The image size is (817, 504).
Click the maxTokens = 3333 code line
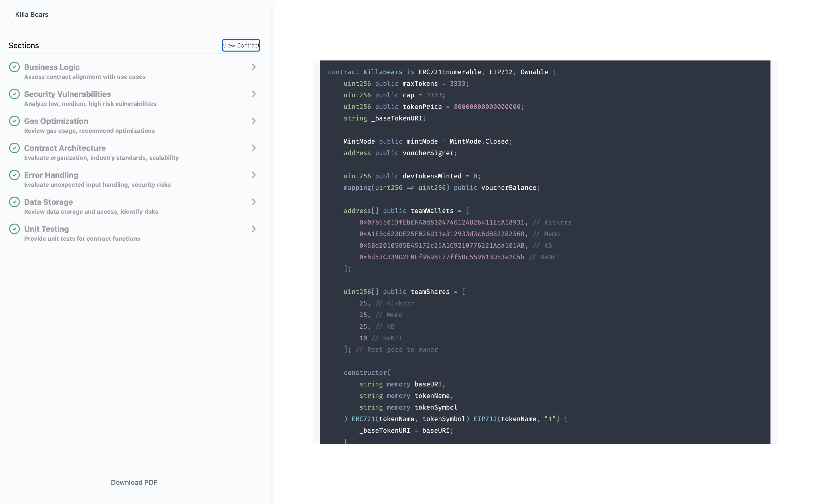coord(406,84)
